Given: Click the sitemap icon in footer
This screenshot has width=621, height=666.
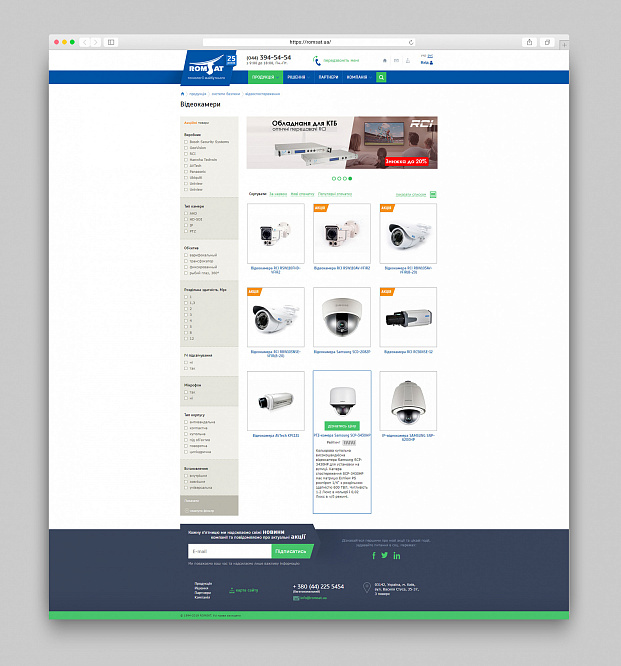Looking at the screenshot, I should point(232,590).
